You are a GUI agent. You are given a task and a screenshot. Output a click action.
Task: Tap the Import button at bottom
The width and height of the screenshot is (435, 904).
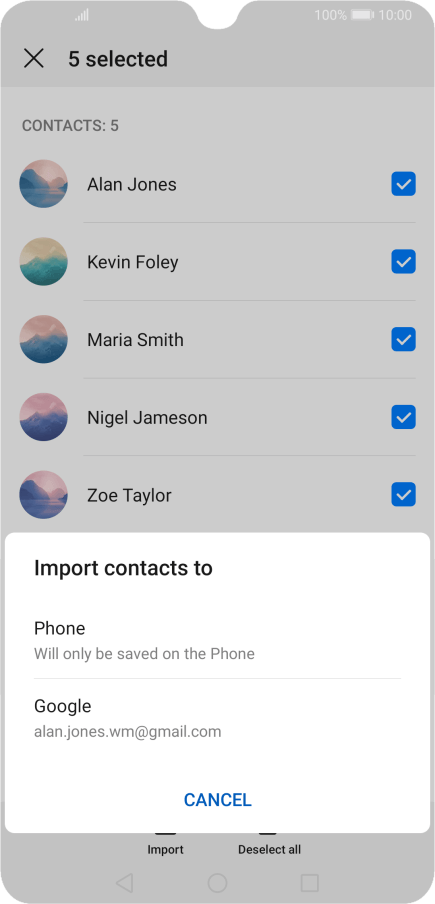pyautogui.click(x=165, y=843)
